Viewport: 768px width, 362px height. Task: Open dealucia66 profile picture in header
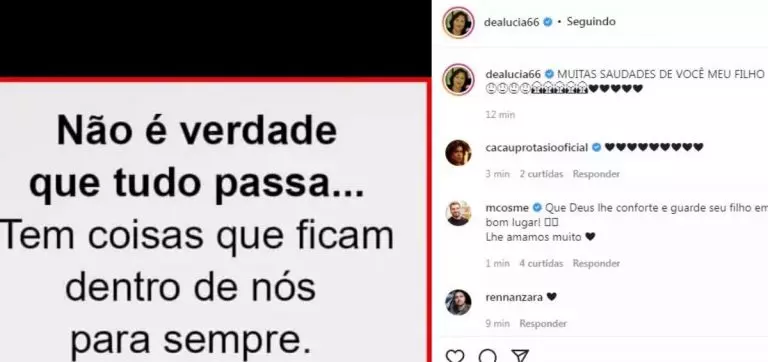click(458, 22)
